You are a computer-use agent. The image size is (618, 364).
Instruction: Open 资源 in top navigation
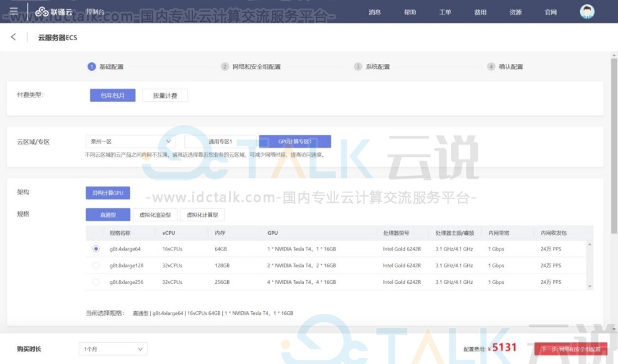coord(515,12)
